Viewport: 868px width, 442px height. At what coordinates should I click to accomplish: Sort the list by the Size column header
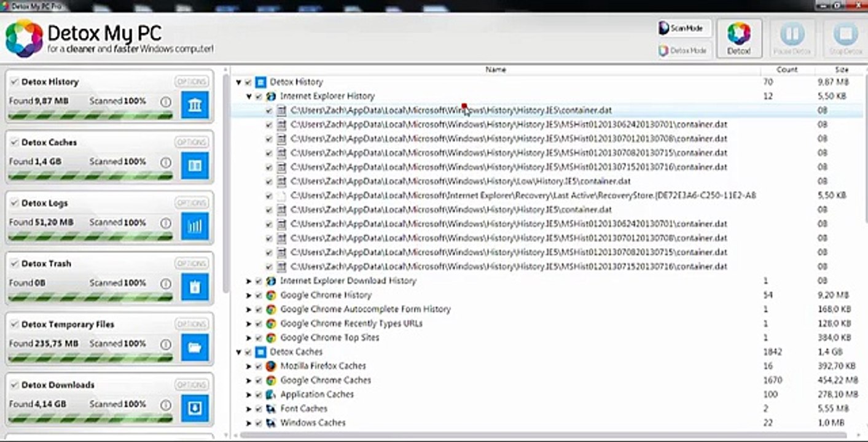coord(840,69)
